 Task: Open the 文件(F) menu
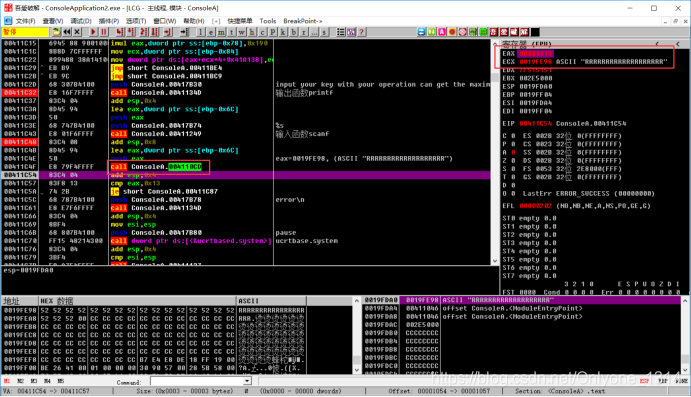click(25, 21)
